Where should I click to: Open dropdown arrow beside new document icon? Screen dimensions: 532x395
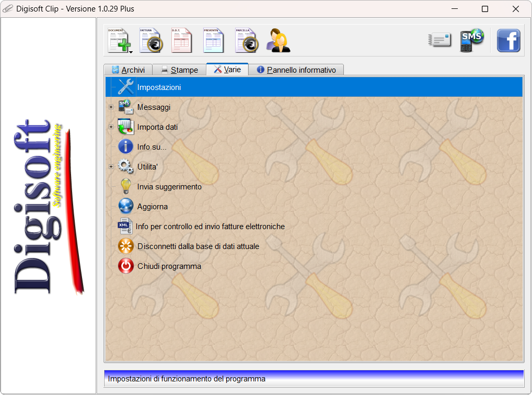click(131, 52)
